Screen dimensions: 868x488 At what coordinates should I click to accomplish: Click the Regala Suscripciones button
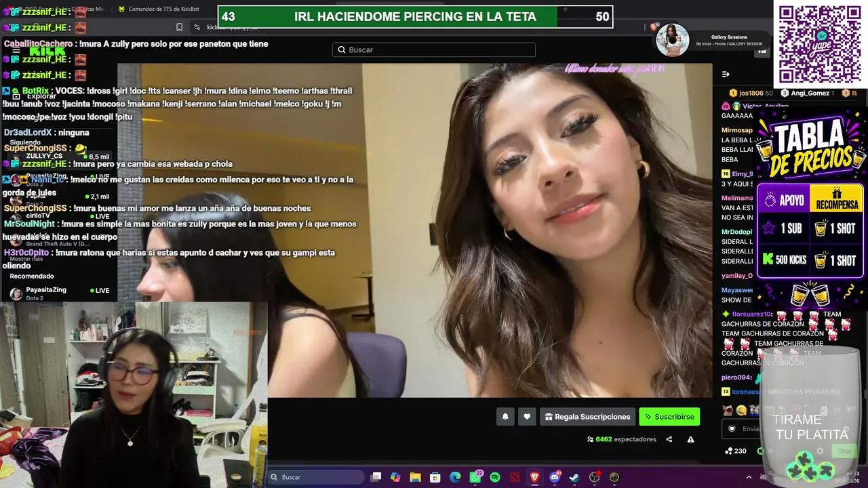[587, 417]
